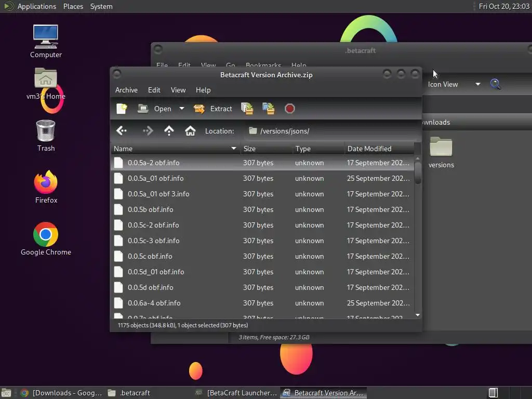The image size is (532, 399).
Task: Launch Firefox from the desktop
Action: pos(46,187)
